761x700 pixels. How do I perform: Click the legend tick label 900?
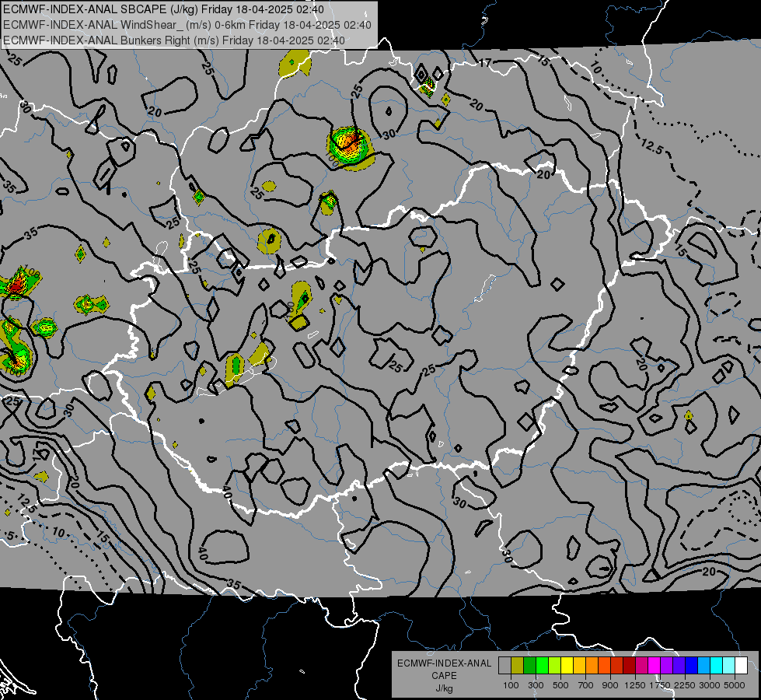(x=610, y=685)
